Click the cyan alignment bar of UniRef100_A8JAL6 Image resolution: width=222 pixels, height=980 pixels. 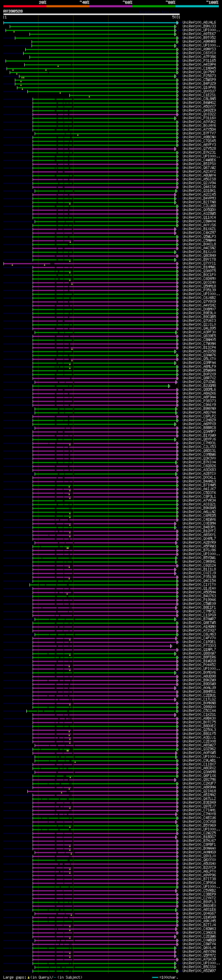pos(91,23)
